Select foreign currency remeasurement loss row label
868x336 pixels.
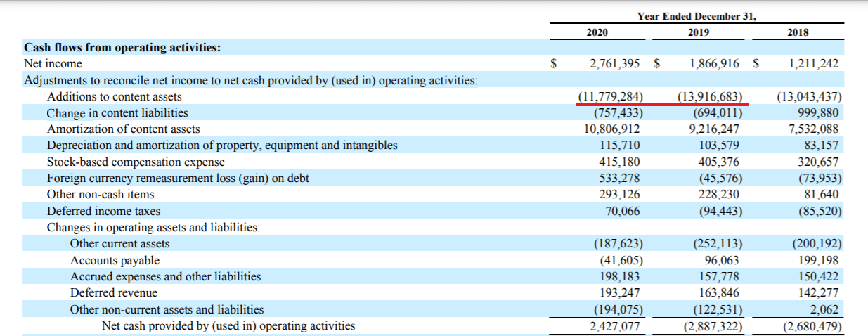point(178,179)
